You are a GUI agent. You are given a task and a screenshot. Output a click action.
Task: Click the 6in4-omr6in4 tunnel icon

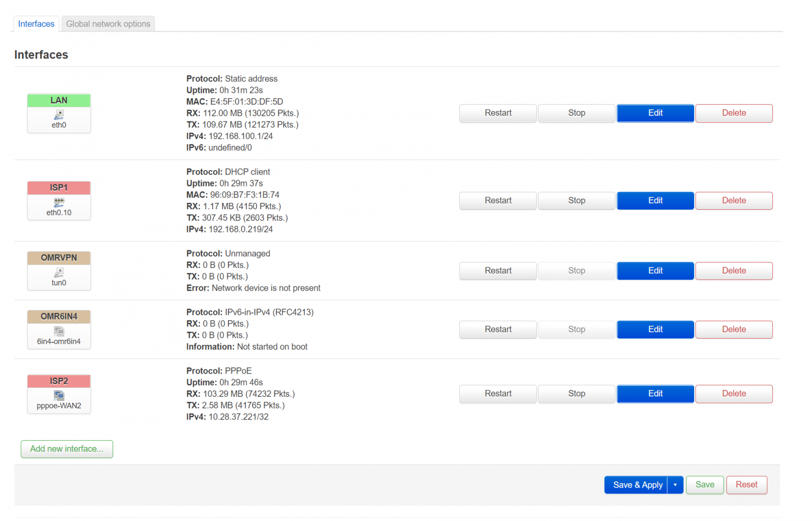click(x=59, y=331)
